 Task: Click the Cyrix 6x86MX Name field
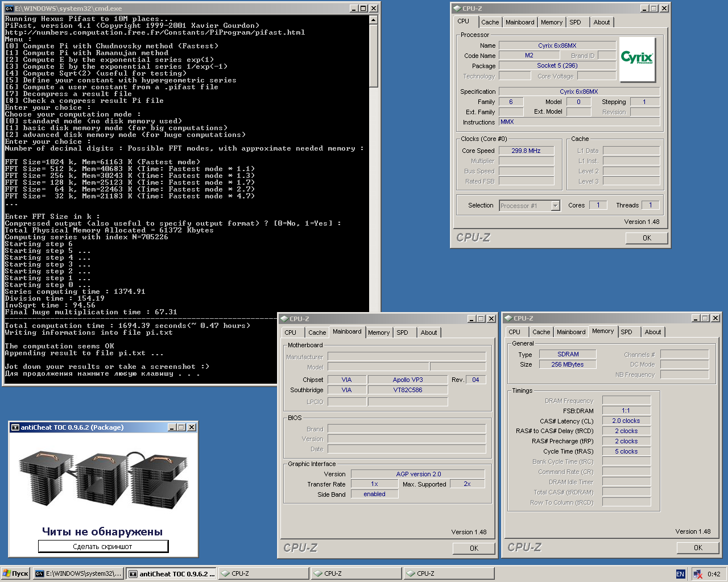pyautogui.click(x=557, y=45)
